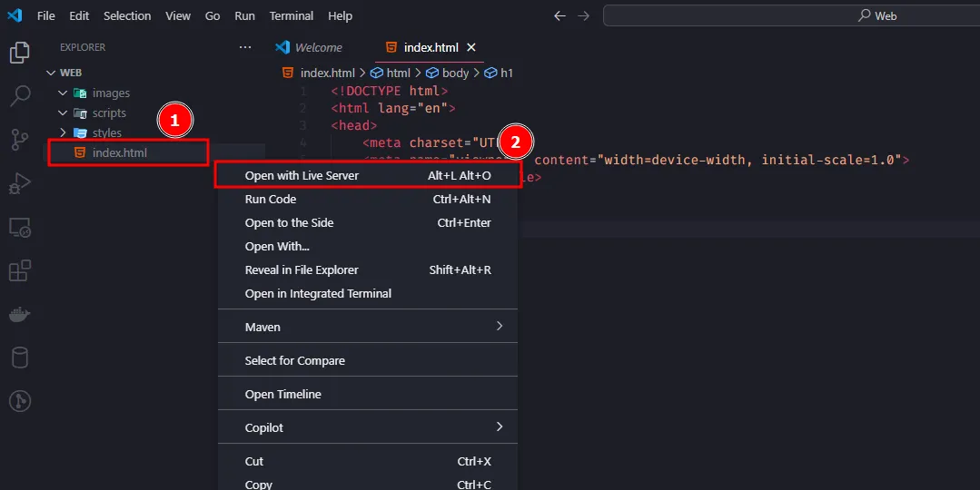Open the Extensions view

click(x=19, y=270)
